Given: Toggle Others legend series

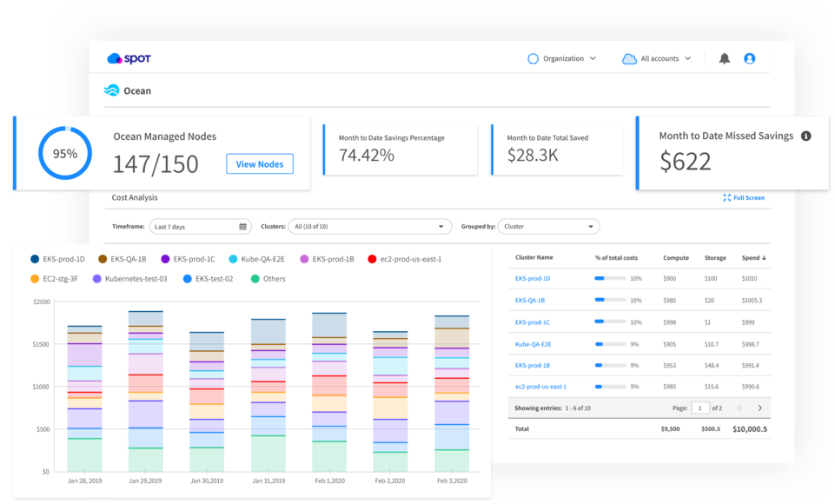Looking at the screenshot, I should [268, 279].
